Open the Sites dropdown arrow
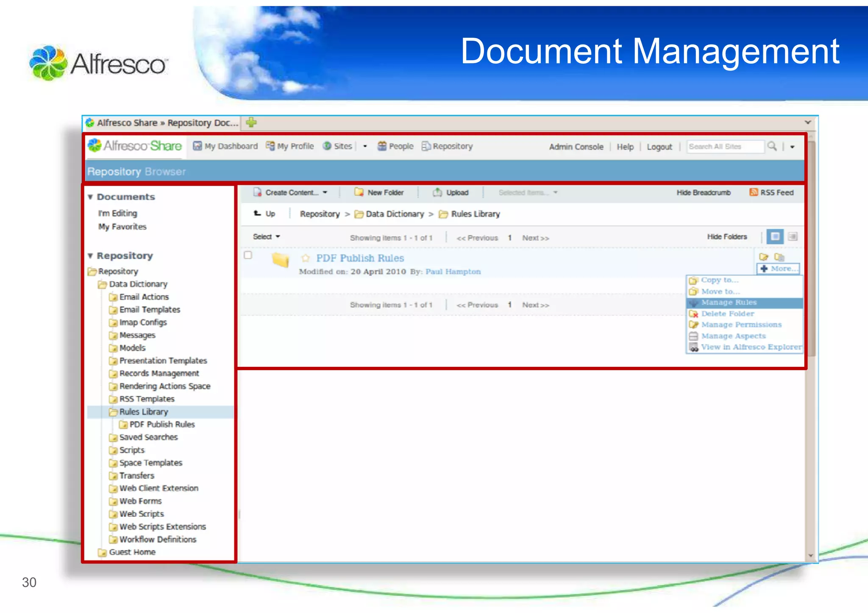Screen dimensions: 868x613 click(x=365, y=147)
